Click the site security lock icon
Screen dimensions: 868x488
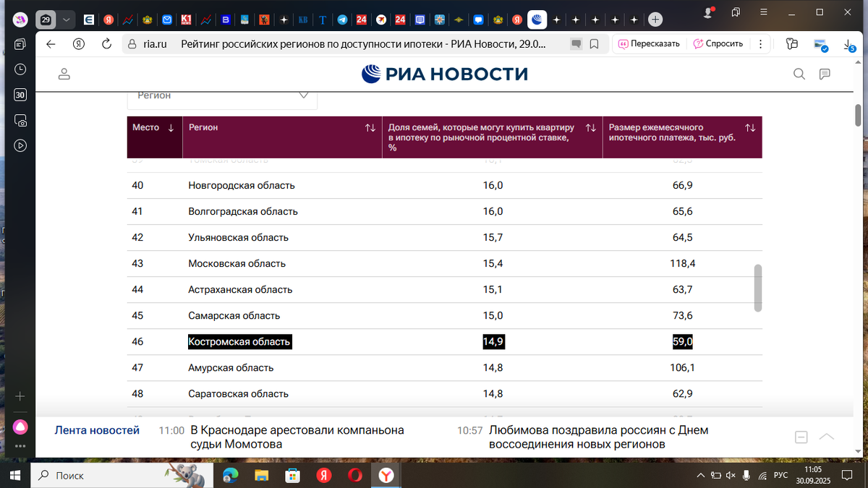pyautogui.click(x=132, y=44)
